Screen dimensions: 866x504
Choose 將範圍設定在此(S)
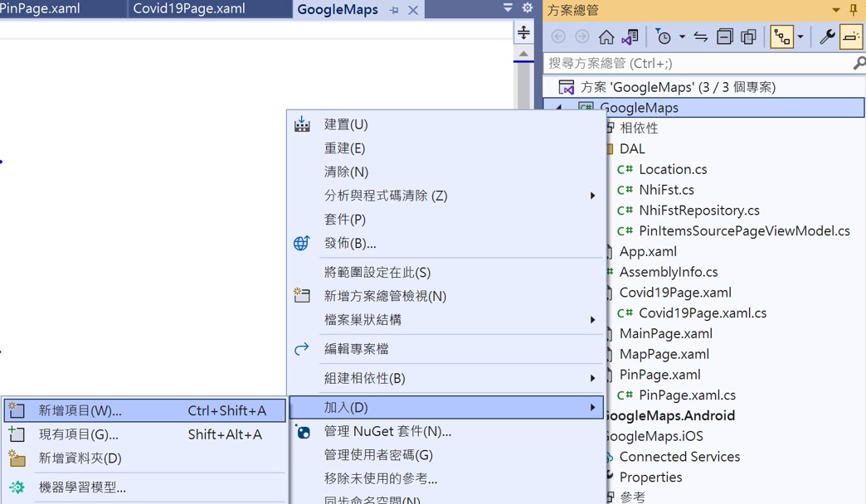coord(445,272)
